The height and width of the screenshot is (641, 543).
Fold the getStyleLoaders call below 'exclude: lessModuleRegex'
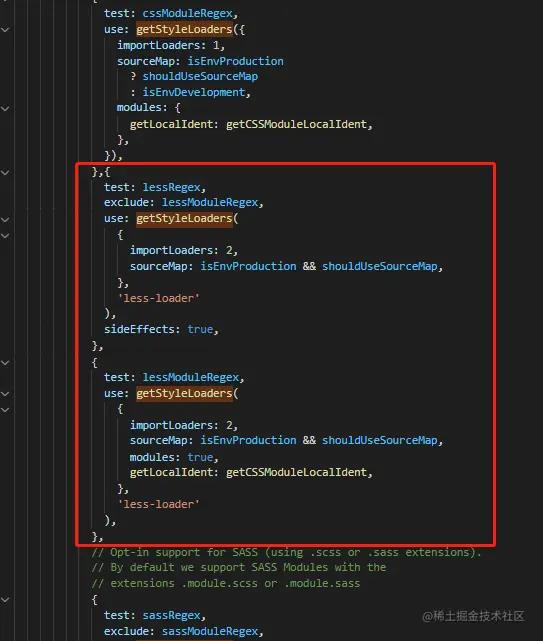tap(5, 220)
